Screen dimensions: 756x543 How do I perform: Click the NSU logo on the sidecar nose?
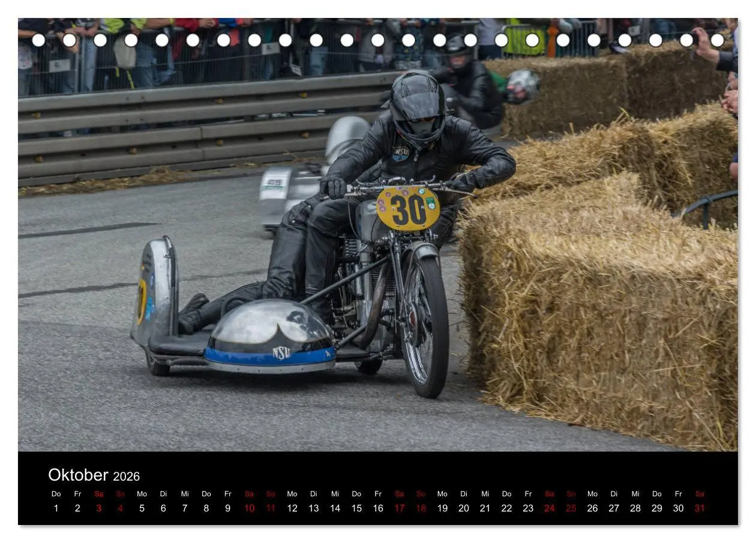tap(281, 352)
